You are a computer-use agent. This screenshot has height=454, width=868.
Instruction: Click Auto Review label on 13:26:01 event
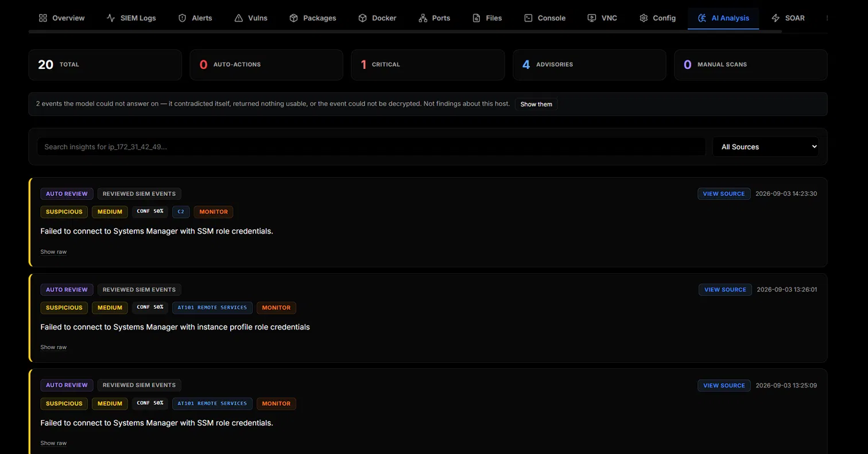pos(67,289)
